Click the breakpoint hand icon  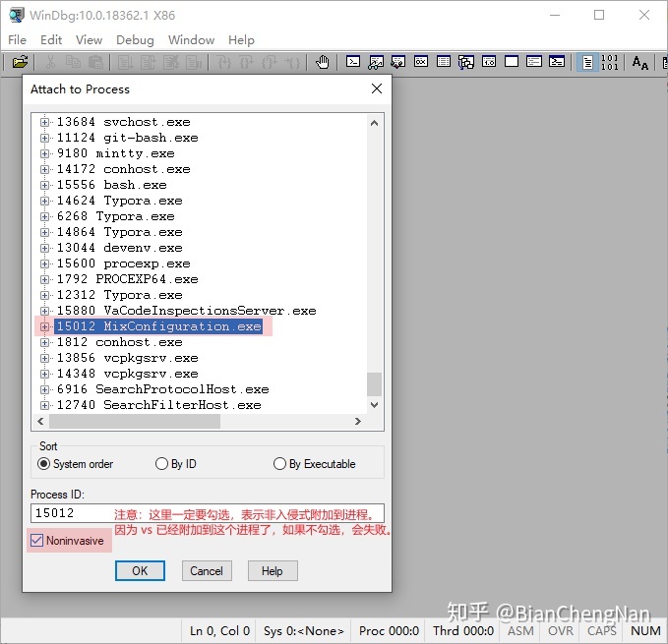click(323, 62)
